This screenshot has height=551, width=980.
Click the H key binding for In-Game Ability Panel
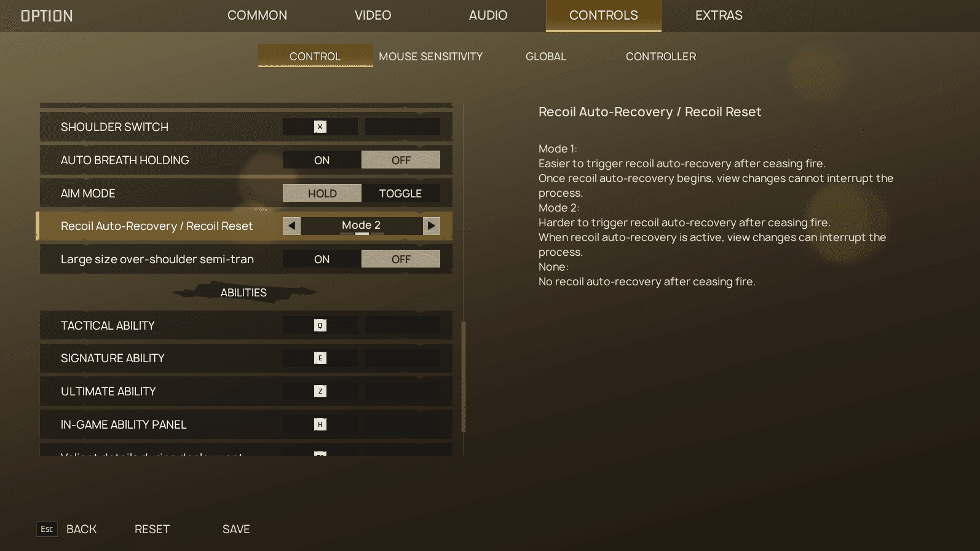pyautogui.click(x=320, y=424)
